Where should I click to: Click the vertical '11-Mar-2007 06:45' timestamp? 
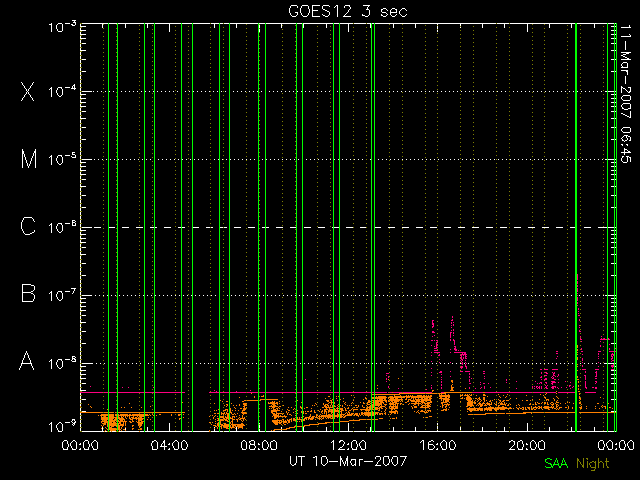[x=626, y=94]
